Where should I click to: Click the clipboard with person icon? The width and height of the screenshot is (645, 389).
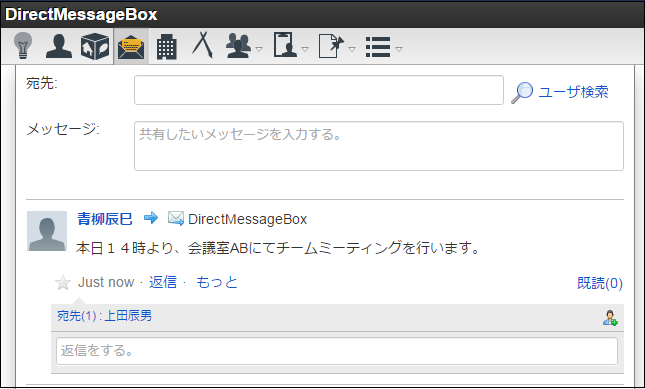coord(285,45)
